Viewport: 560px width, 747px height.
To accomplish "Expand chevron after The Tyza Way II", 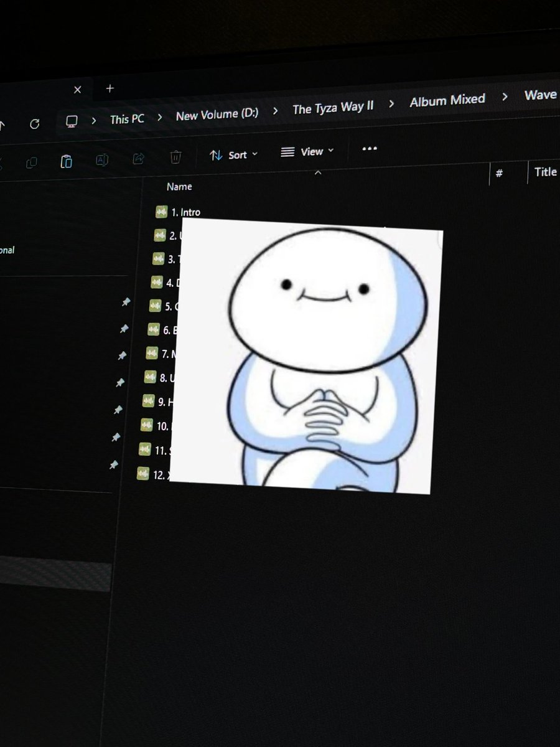I will pos(391,103).
